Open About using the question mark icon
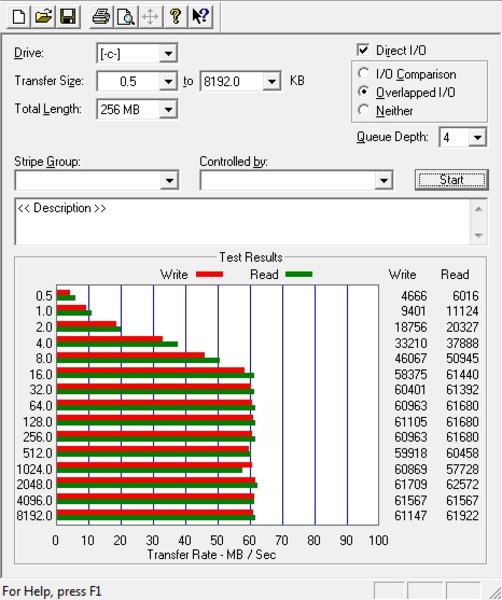This screenshot has width=502, height=600. click(x=175, y=16)
